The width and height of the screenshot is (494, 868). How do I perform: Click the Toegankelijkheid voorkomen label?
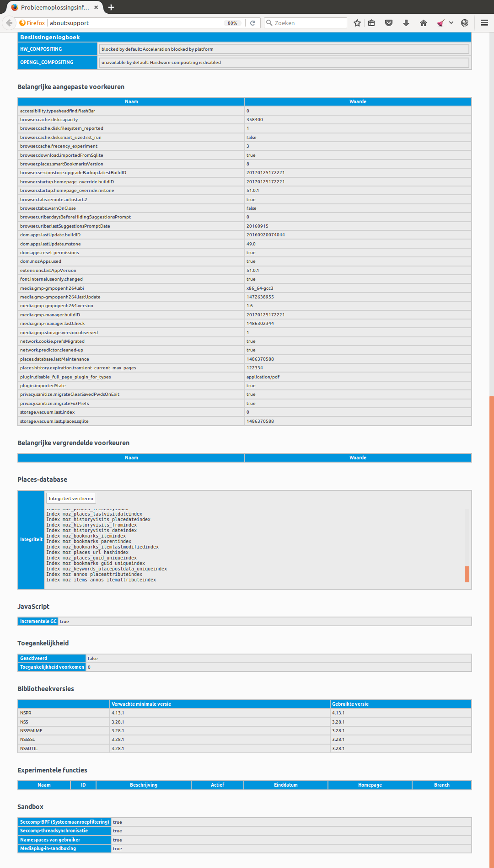(52, 667)
